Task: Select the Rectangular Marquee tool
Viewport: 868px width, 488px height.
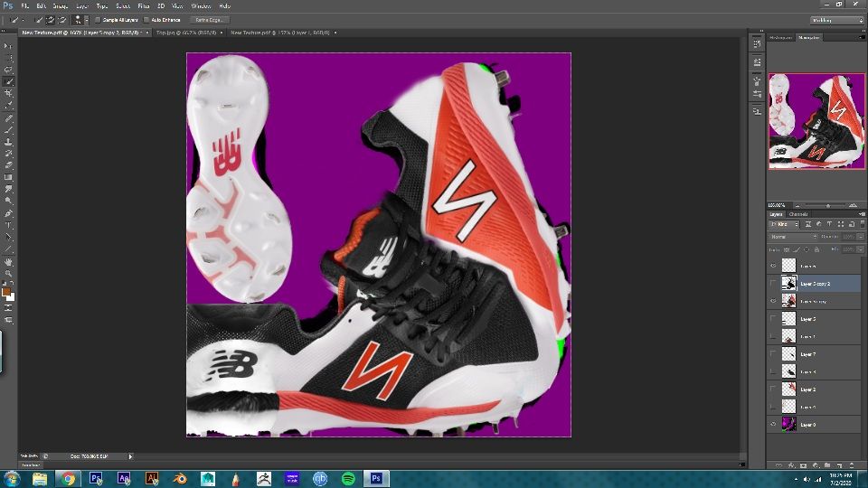Action: (8, 58)
